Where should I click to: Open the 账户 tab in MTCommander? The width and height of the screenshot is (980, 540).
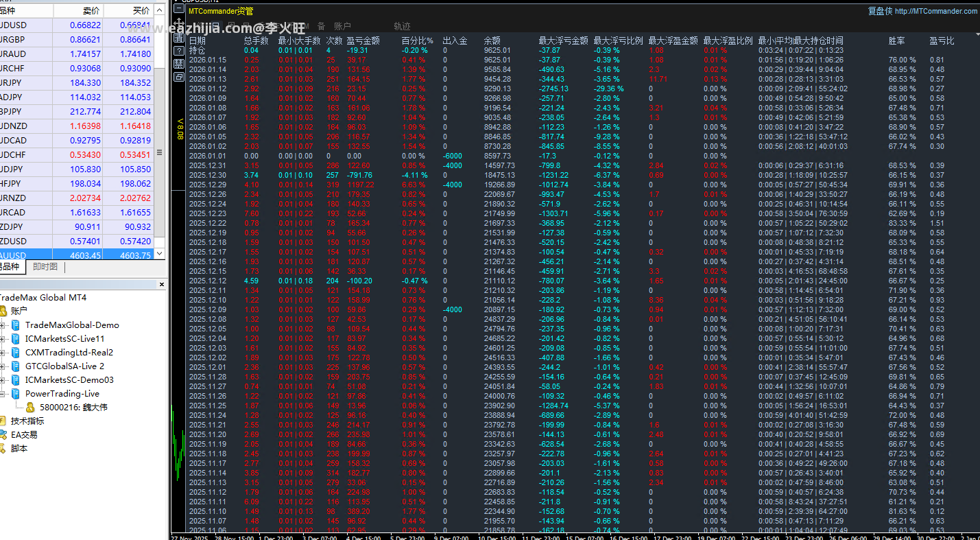[x=342, y=26]
